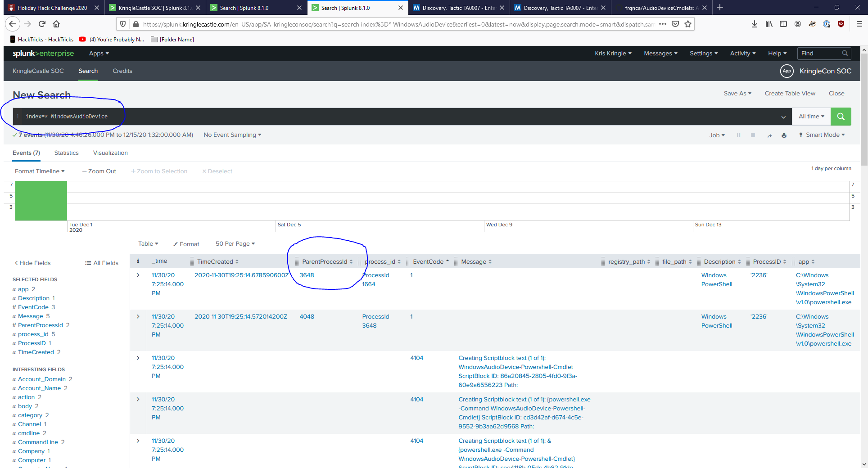
Task: Sort by the ParentProcessId column
Action: pyautogui.click(x=327, y=262)
